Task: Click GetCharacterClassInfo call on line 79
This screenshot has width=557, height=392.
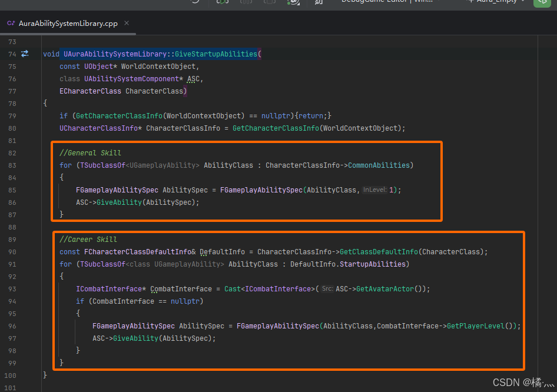Action: (x=119, y=116)
